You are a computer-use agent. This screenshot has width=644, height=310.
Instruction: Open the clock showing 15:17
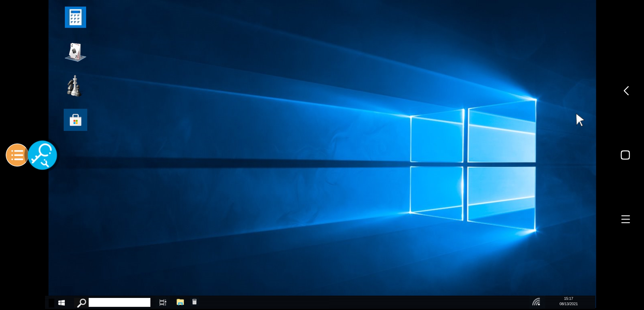(569, 299)
